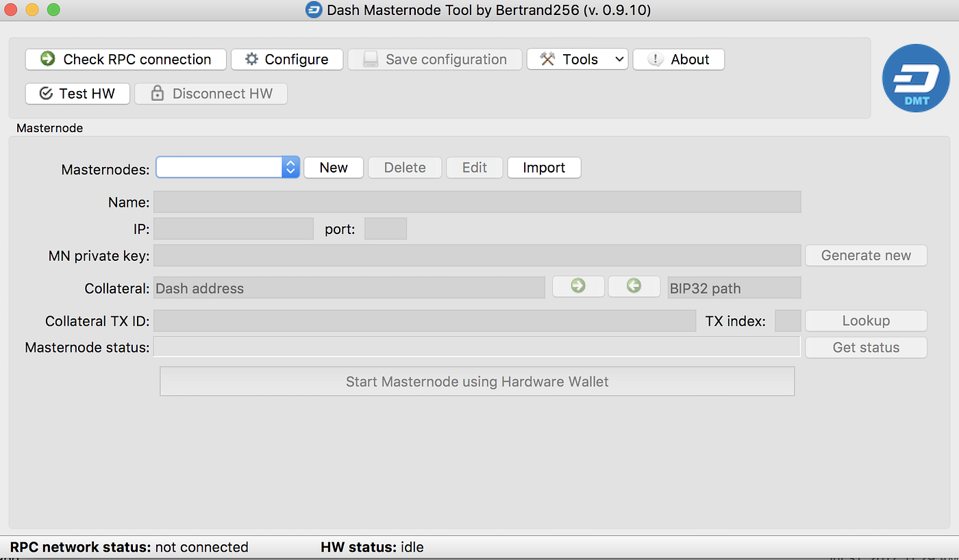The image size is (959, 560).
Task: Click Lookup collateral transaction button
Action: [x=866, y=320]
